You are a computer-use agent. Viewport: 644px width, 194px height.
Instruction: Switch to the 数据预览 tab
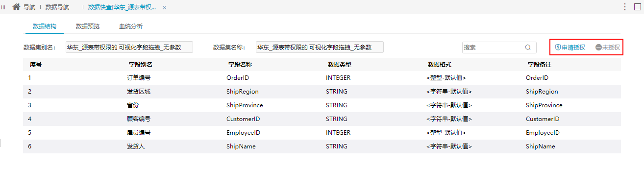[x=88, y=26]
